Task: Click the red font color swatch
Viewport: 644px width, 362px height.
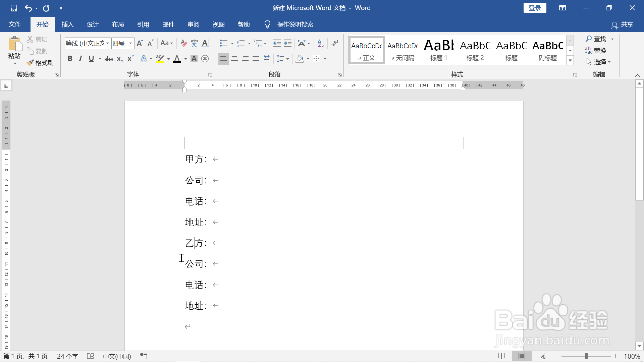Action: pyautogui.click(x=177, y=59)
